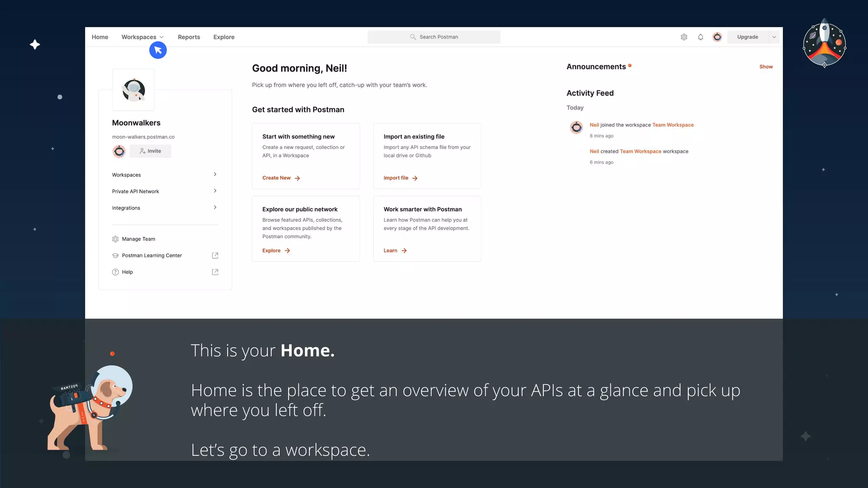This screenshot has width=868, height=488.
Task: Click team member avatar next to Invite
Action: coord(119,151)
